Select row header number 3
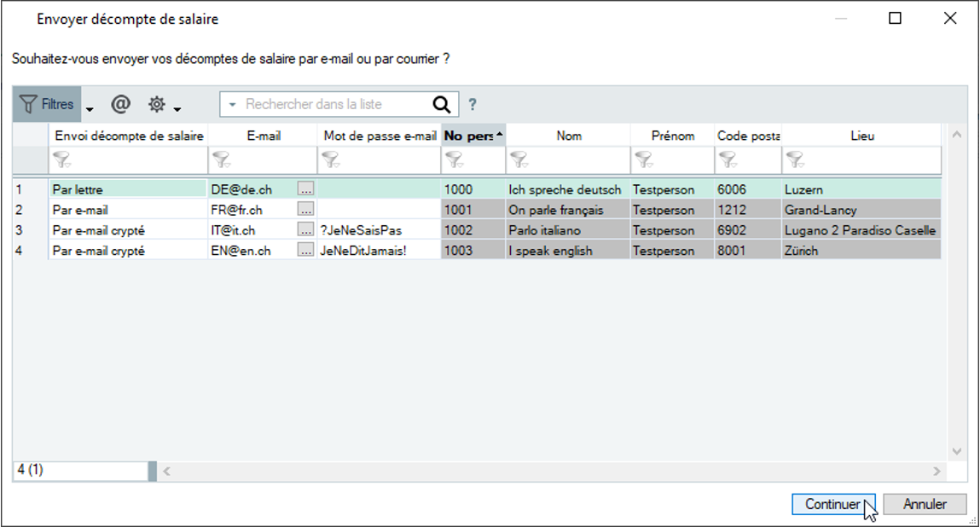 pyautogui.click(x=30, y=230)
